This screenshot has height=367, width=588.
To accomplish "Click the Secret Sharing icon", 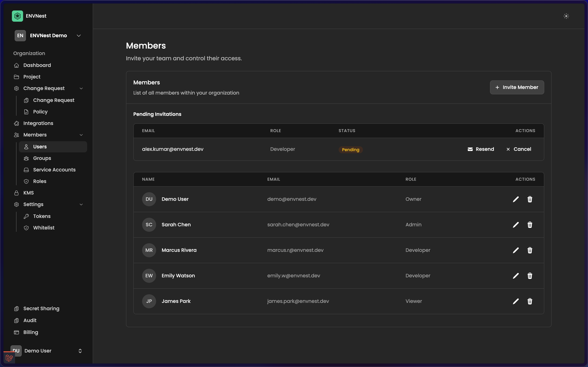I will tap(16, 308).
